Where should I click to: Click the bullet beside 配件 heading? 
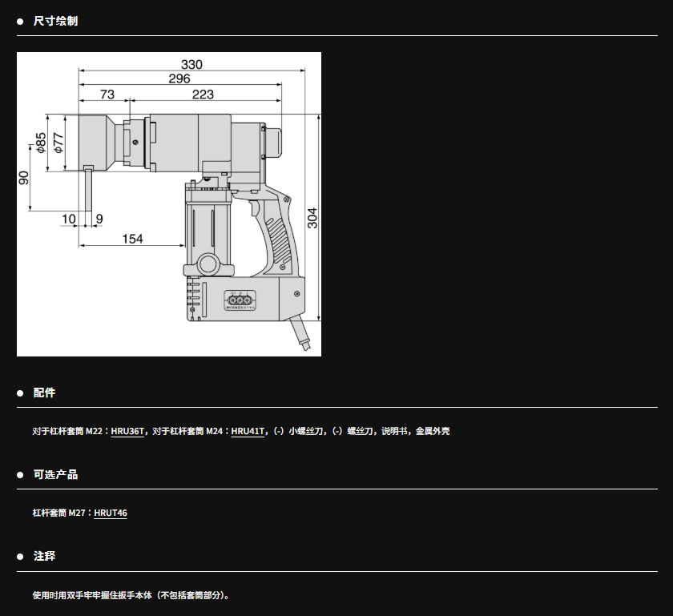21,393
